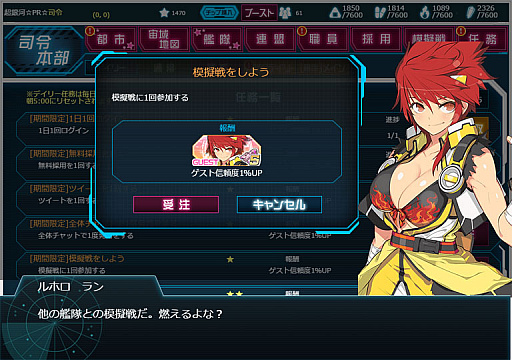Viewport: 512px width, 360px height.
Task: Click the GUEST reward card thumbnail
Action: click(x=226, y=150)
